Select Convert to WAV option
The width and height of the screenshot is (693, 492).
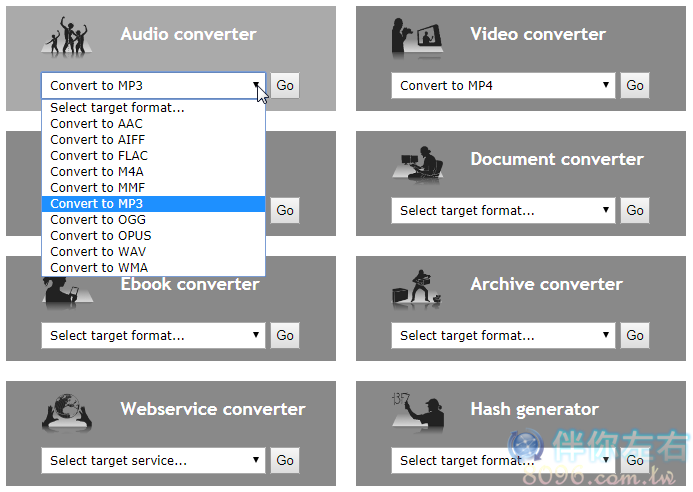pos(153,252)
